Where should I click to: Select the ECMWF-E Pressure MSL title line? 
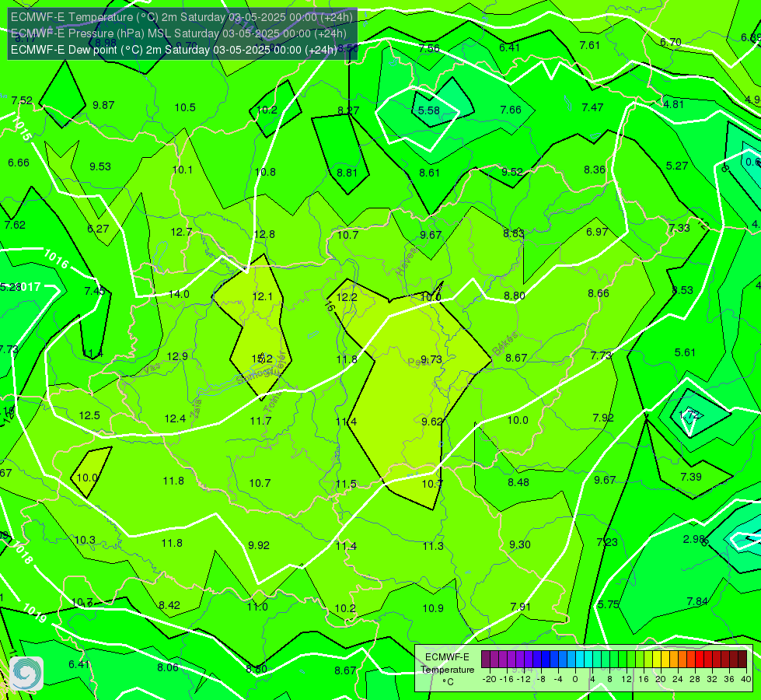[x=179, y=33]
